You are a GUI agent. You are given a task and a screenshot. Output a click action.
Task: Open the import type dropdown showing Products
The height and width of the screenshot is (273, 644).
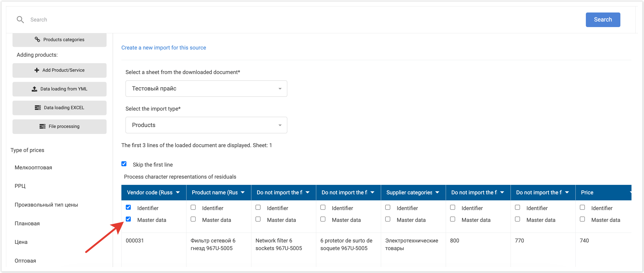(206, 125)
